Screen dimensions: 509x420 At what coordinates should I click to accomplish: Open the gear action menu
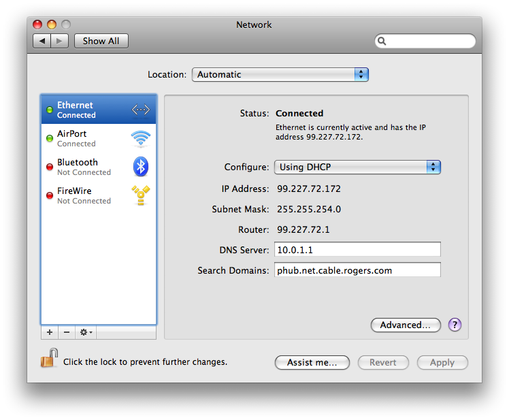86,332
